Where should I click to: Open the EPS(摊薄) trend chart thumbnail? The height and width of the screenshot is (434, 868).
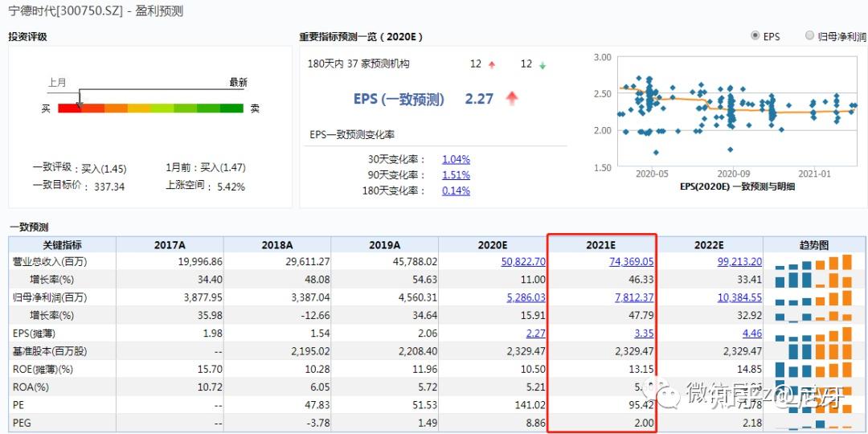(x=813, y=334)
